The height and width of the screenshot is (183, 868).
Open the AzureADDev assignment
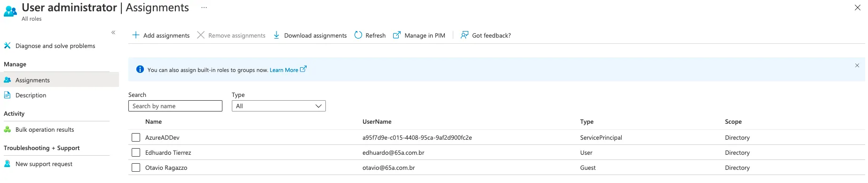[x=162, y=138]
